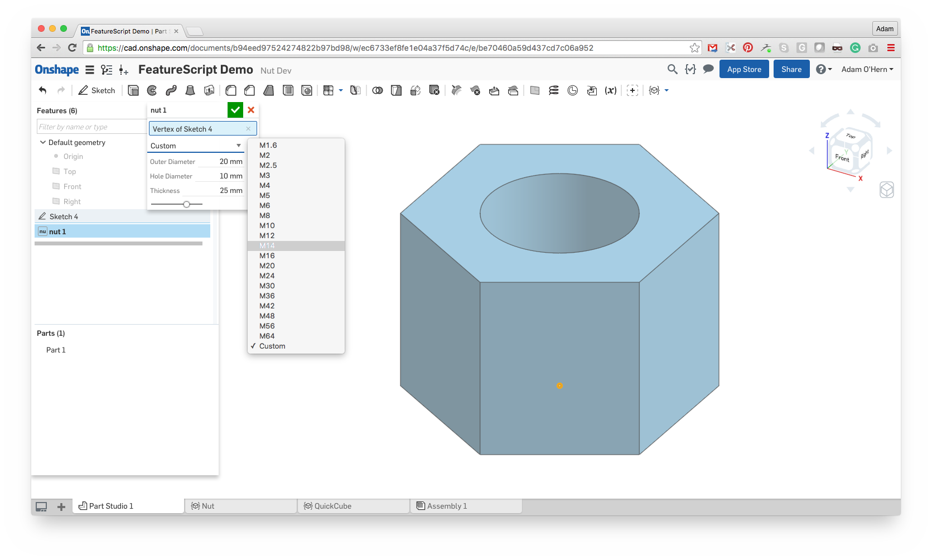Click the Share button
932x560 pixels.
pyautogui.click(x=791, y=69)
